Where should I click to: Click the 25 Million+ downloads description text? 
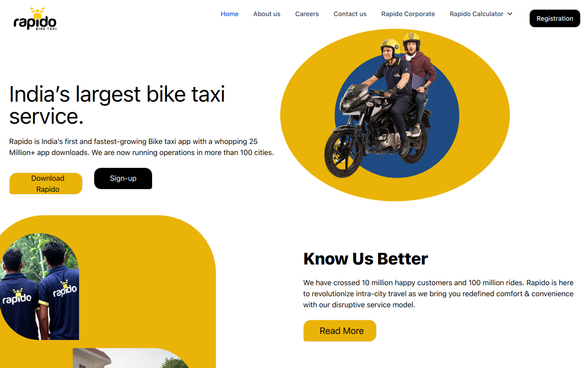coord(141,147)
